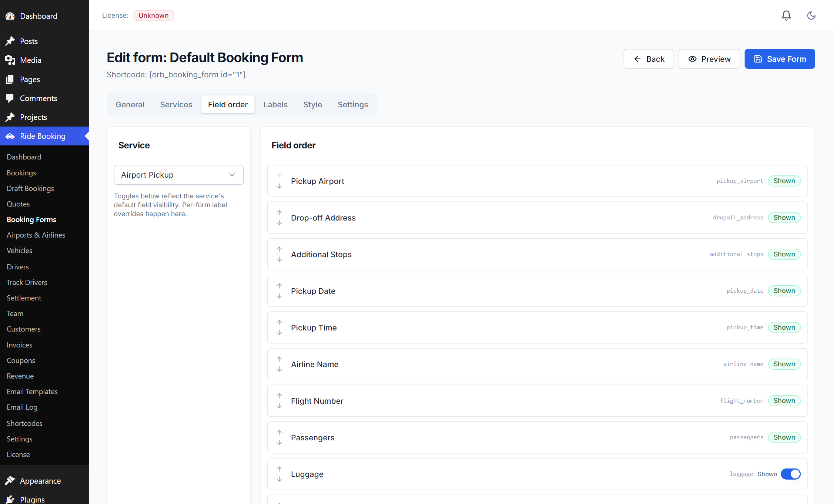Move Airline Name field down

(280, 369)
